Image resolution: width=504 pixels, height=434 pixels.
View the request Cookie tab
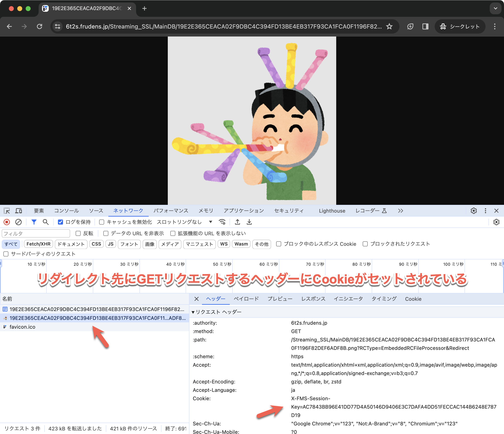point(413,299)
